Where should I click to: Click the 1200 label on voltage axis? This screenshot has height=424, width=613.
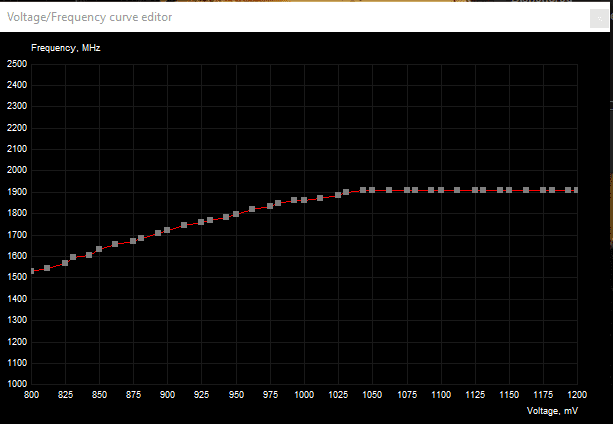pos(577,395)
